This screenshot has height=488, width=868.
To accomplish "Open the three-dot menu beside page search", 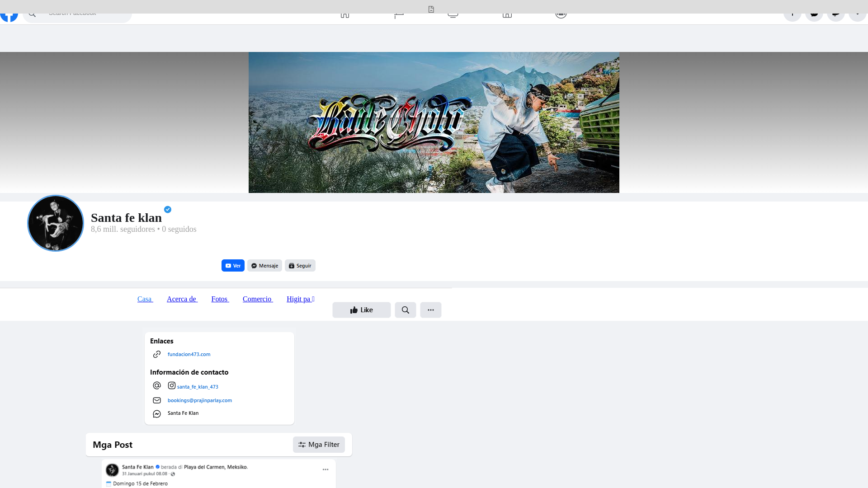I will point(431,310).
